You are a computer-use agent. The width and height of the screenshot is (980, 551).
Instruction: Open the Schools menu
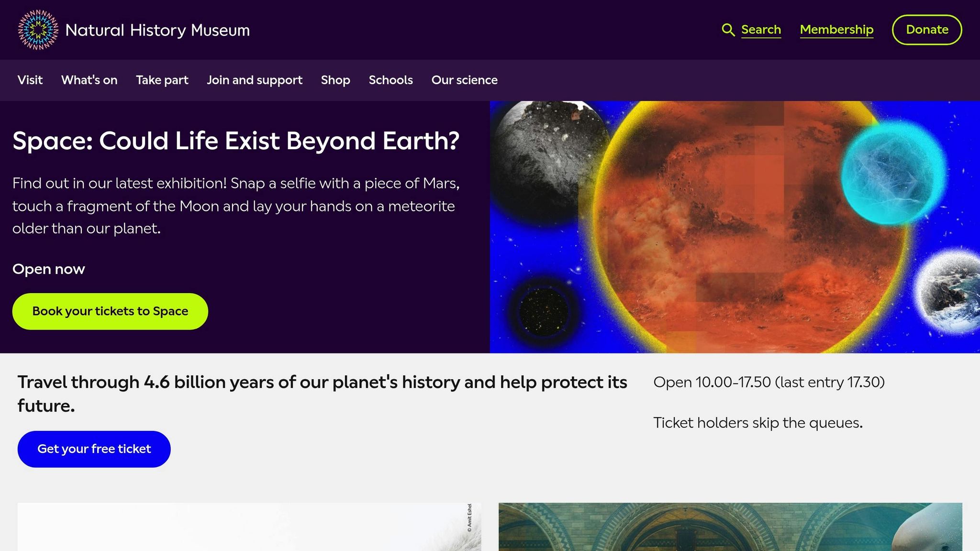coord(390,80)
